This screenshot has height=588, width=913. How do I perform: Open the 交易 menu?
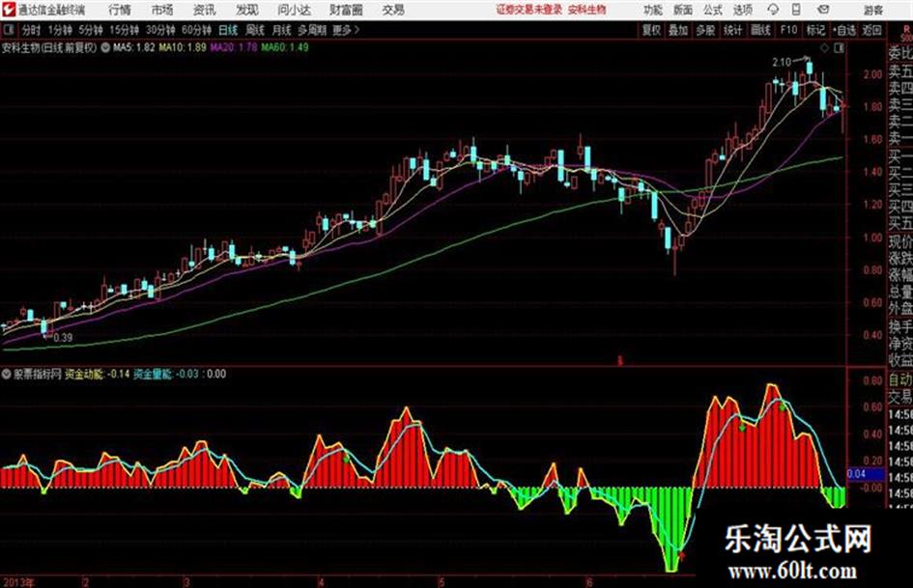coord(393,10)
